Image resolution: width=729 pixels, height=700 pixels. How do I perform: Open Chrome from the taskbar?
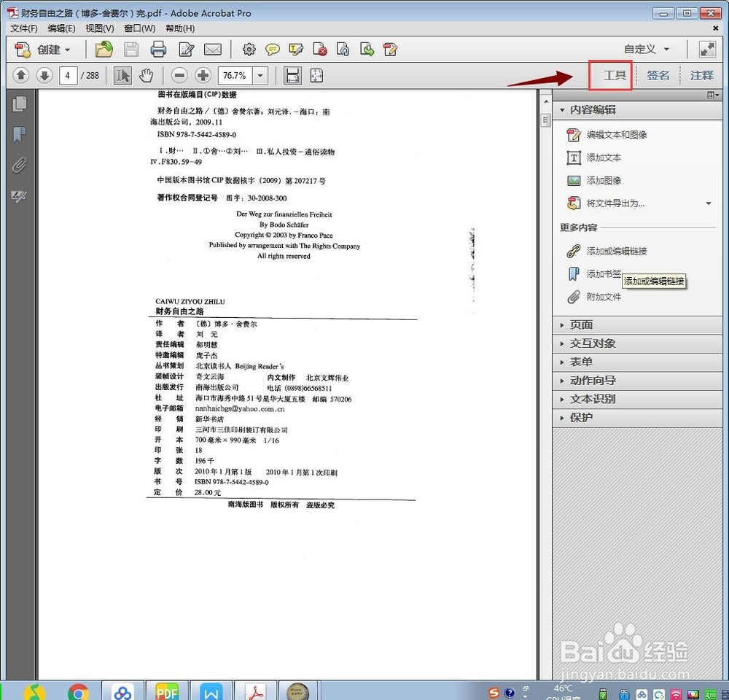pos(79,692)
